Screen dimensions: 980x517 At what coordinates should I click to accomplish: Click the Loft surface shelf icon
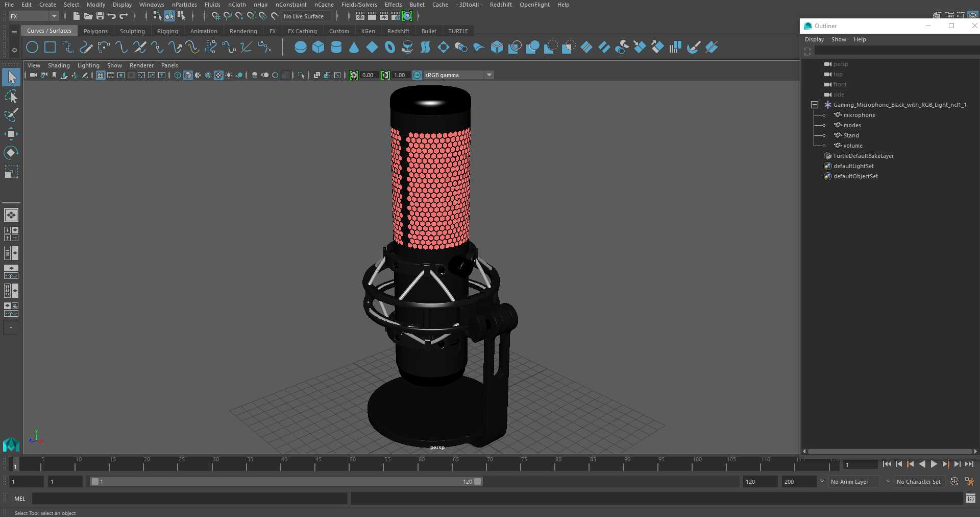pyautogui.click(x=425, y=48)
